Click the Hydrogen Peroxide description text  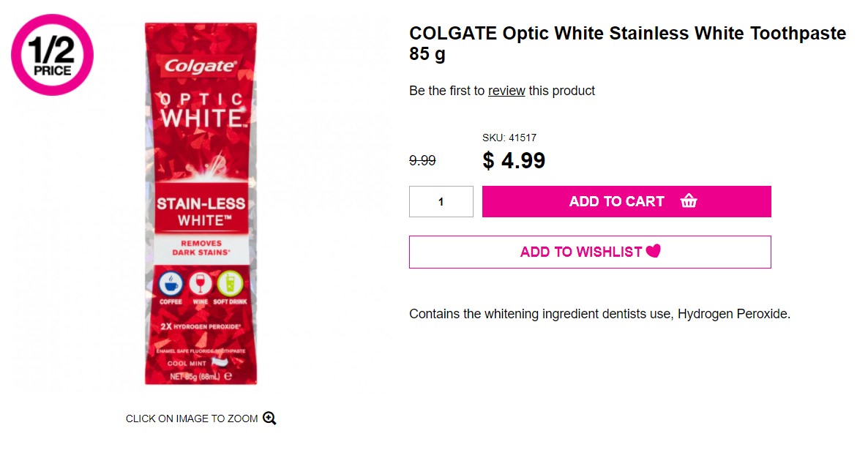click(x=599, y=313)
